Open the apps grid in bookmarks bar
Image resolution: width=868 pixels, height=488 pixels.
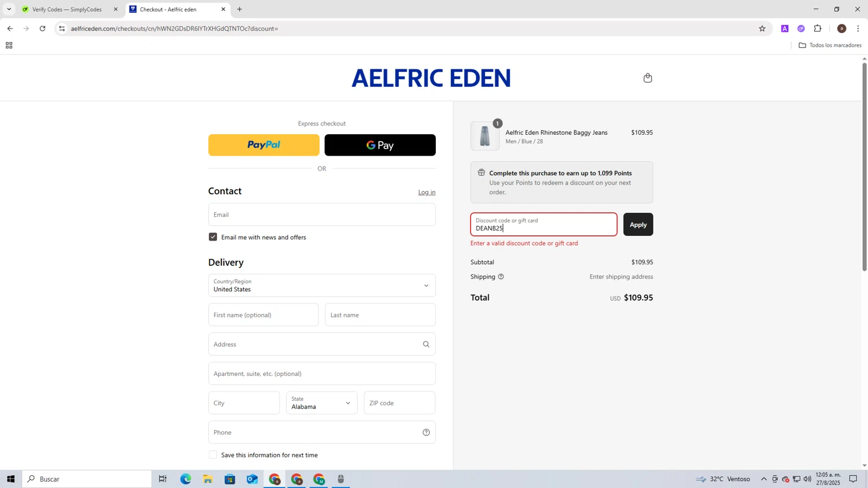[9, 45]
